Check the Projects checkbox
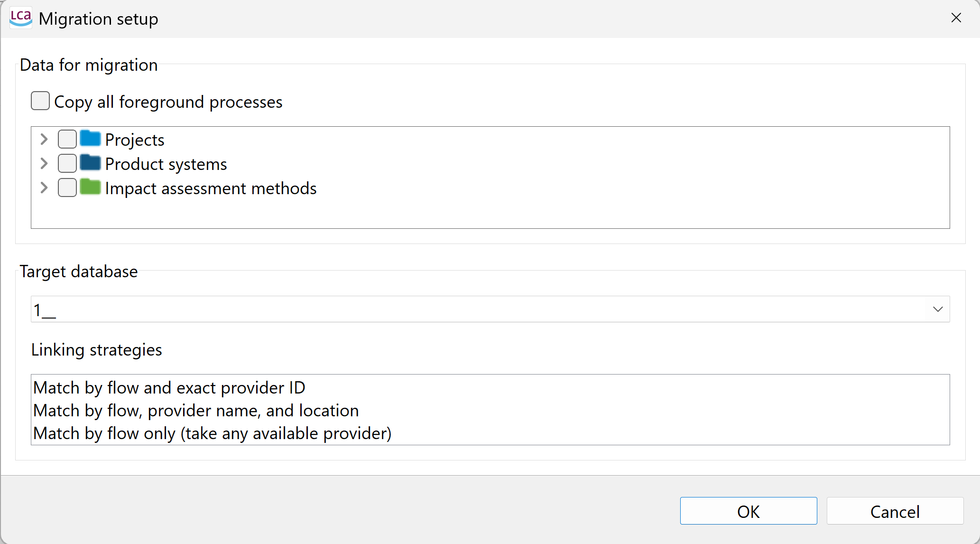This screenshot has height=544, width=980. pyautogui.click(x=67, y=139)
